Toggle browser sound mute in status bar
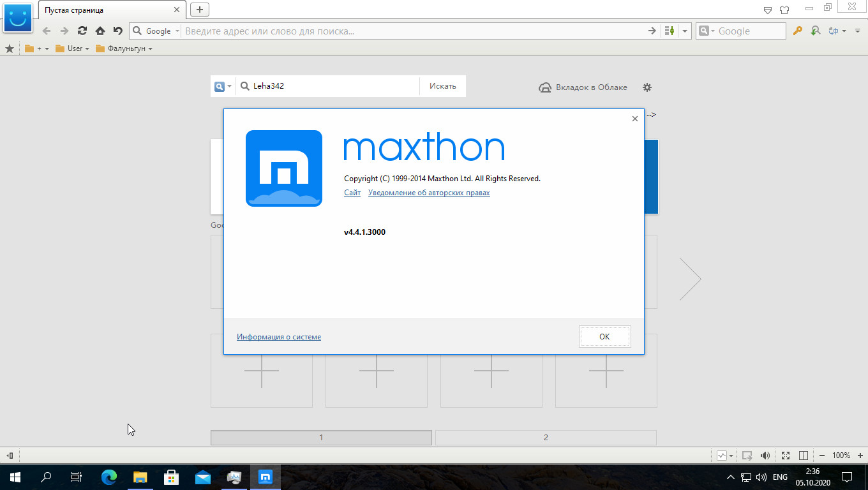 (x=765, y=456)
